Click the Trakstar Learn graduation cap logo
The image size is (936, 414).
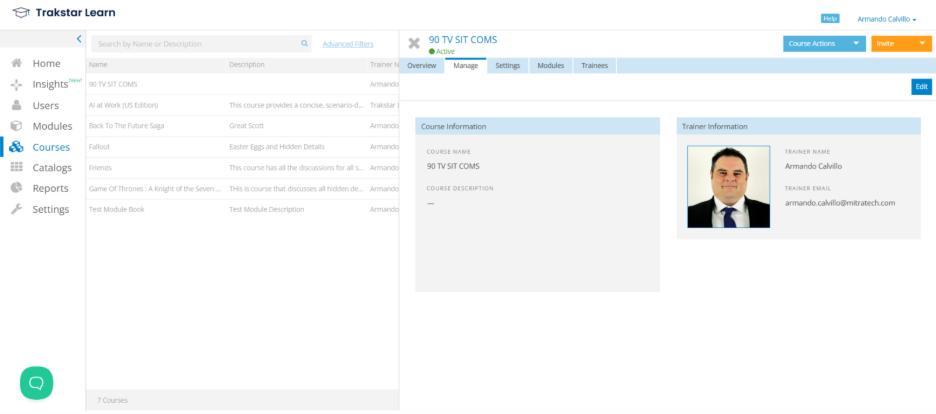click(x=20, y=13)
